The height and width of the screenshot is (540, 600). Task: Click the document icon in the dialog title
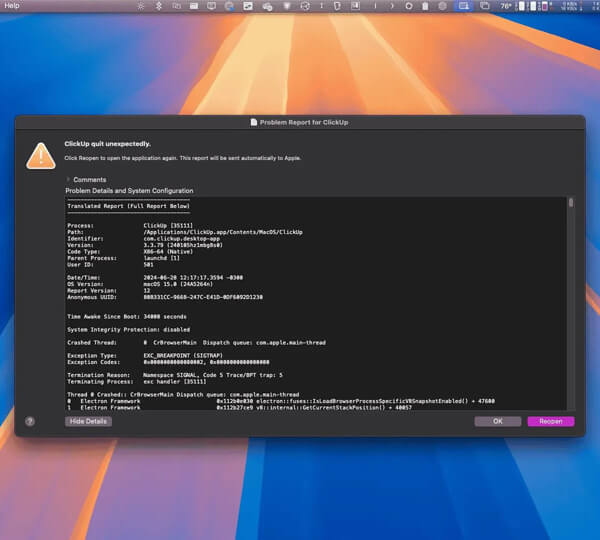pos(253,122)
